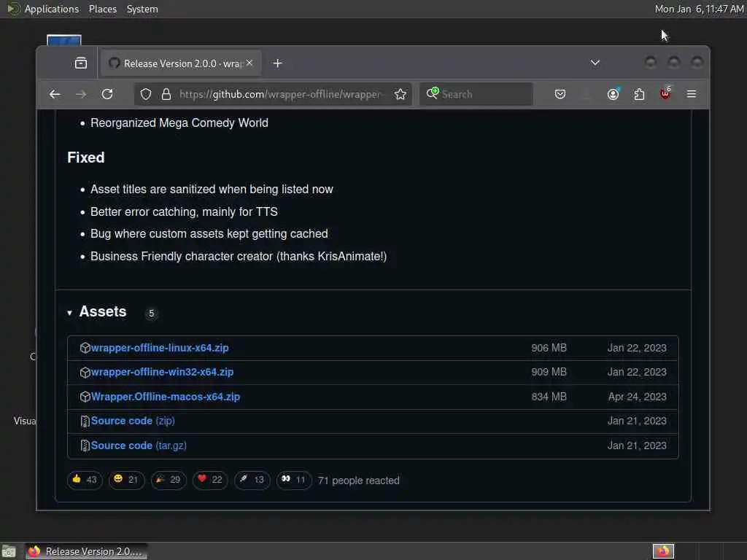Viewport: 747px width, 560px height.
Task: Click the '834 MB' file size
Action: click(x=549, y=397)
